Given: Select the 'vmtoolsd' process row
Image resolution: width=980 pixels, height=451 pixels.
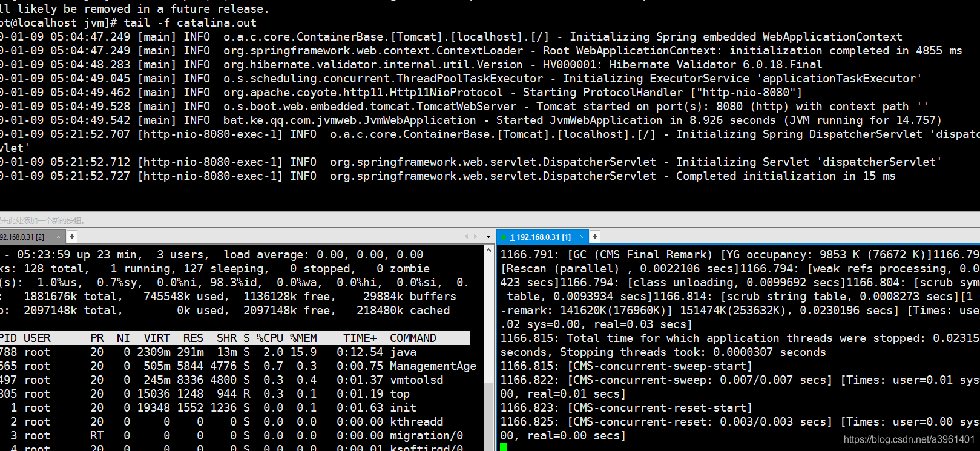Looking at the screenshot, I should pyautogui.click(x=235, y=380).
